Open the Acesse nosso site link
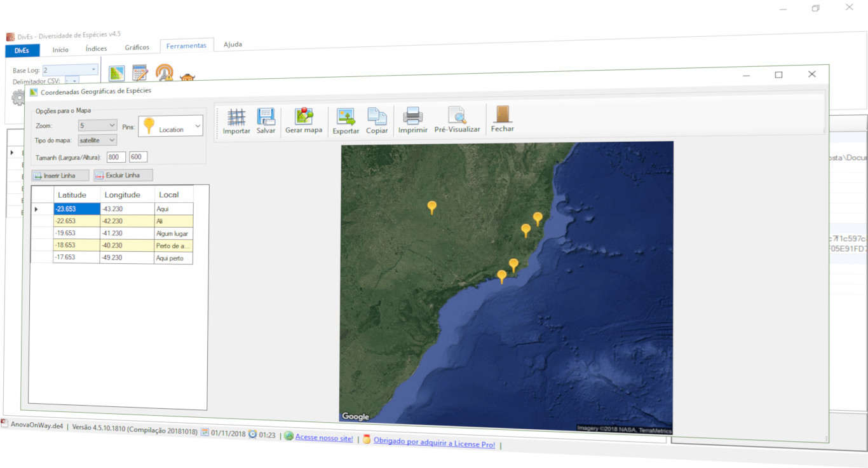868x468 pixels. [x=324, y=438]
